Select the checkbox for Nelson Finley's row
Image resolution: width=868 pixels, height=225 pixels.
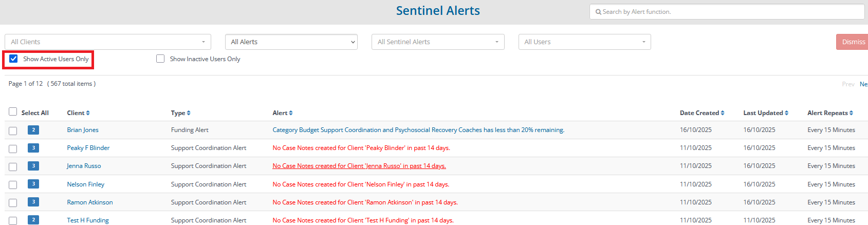[13, 185]
